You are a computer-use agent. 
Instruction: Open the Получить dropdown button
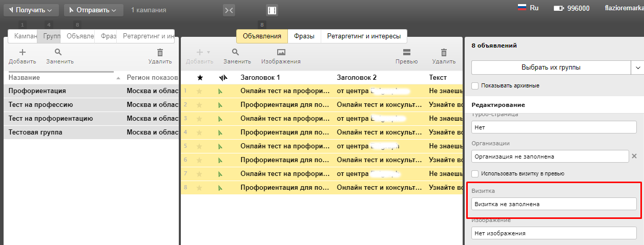point(31,10)
